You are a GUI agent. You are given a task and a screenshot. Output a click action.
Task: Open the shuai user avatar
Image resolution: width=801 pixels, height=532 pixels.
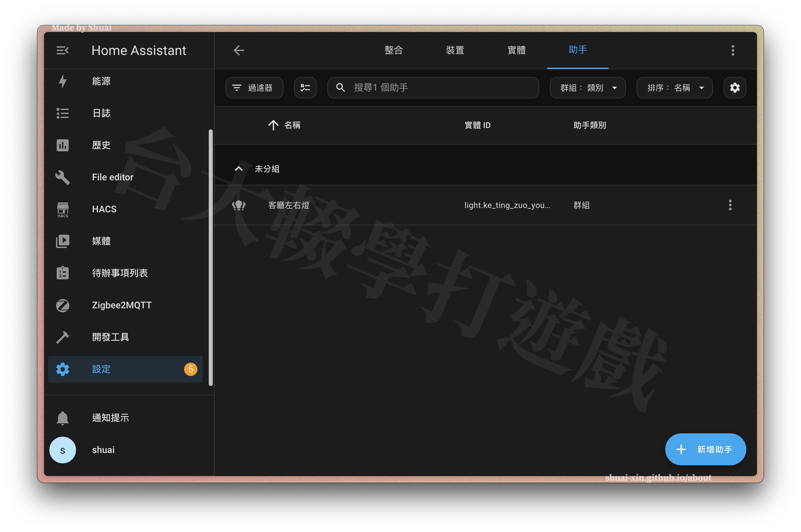click(x=62, y=450)
